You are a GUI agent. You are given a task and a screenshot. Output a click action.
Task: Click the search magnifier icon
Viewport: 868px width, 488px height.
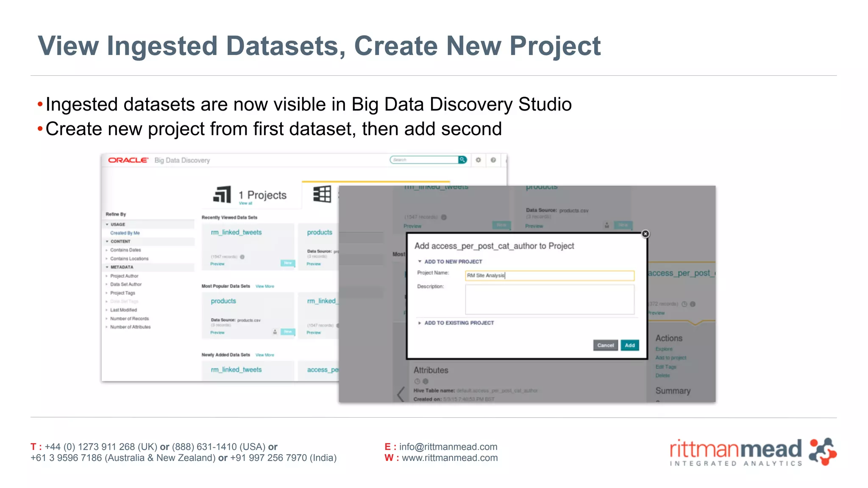coord(462,160)
